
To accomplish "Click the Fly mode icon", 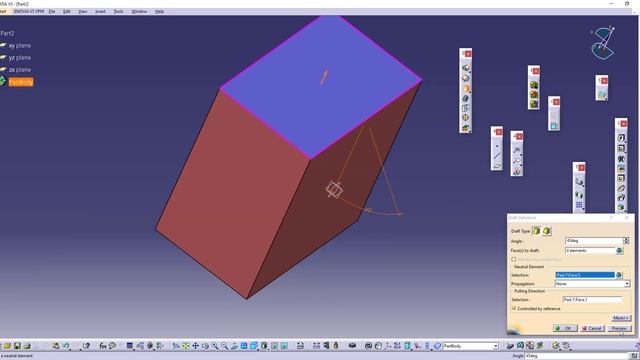I will point(176,346).
